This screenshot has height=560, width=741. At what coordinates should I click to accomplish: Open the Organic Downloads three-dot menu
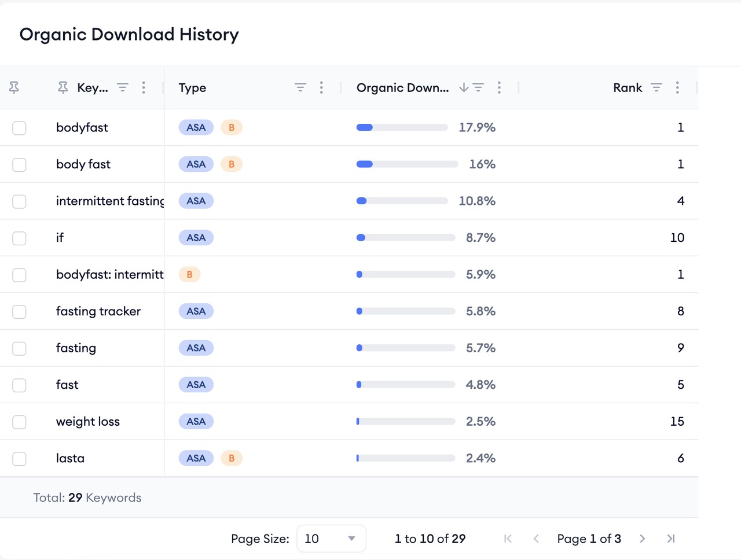coord(499,87)
